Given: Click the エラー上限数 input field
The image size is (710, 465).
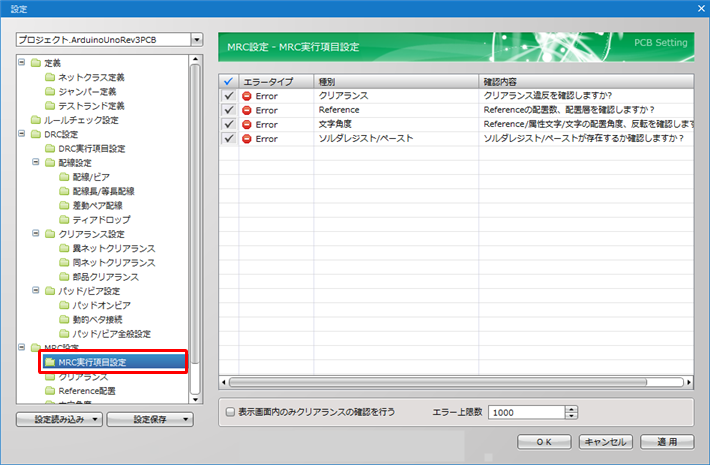Looking at the screenshot, I should 526,412.
